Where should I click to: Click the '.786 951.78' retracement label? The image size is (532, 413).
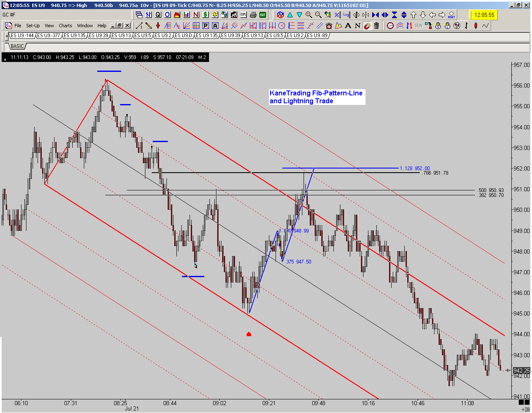point(434,173)
